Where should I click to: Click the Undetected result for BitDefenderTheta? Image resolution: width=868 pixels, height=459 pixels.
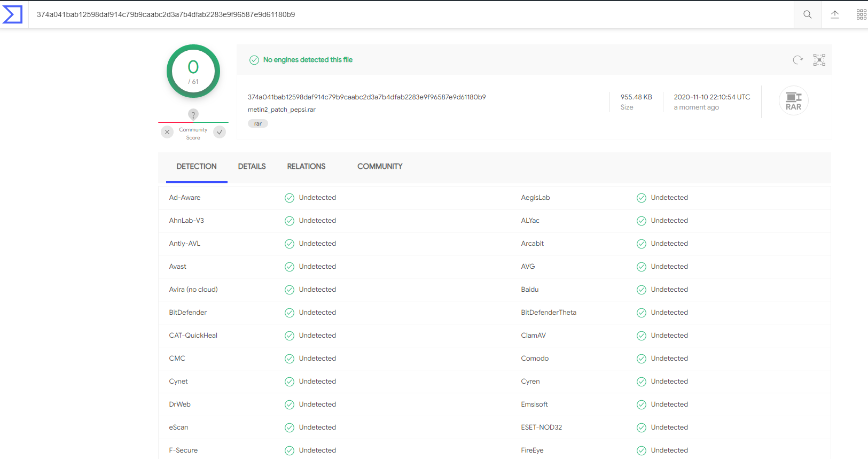click(x=669, y=313)
